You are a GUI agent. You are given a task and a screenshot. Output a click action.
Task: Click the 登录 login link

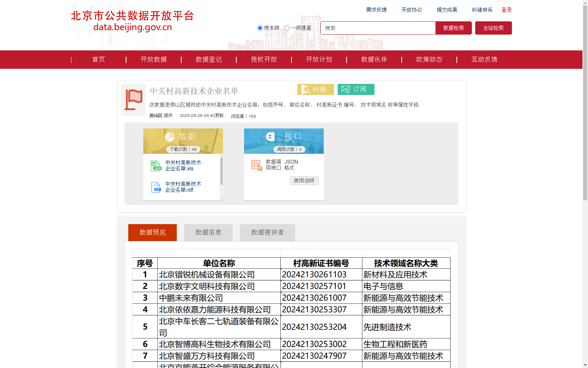[507, 10]
